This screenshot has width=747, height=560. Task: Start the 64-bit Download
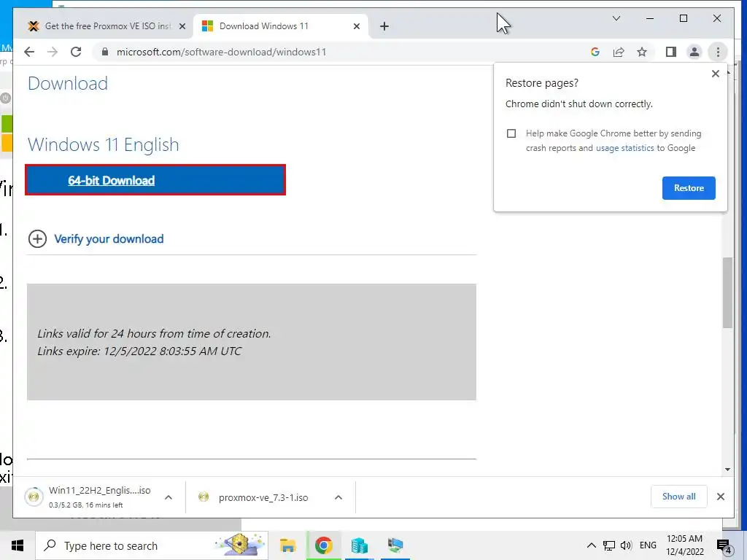155,180
